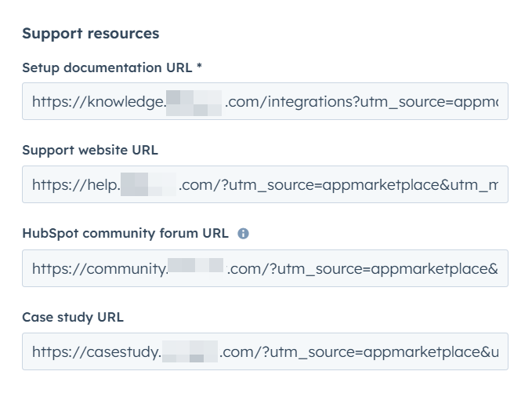This screenshot has width=532, height=393.
Task: Select the HubSpot community forum URL field
Action: point(265,268)
